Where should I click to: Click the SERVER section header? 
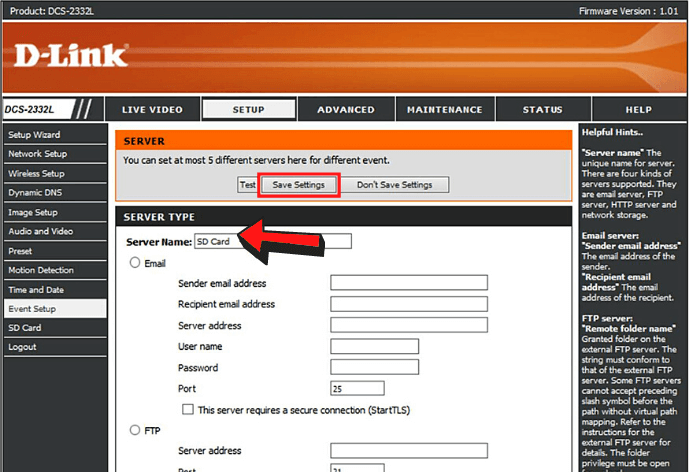(x=344, y=141)
